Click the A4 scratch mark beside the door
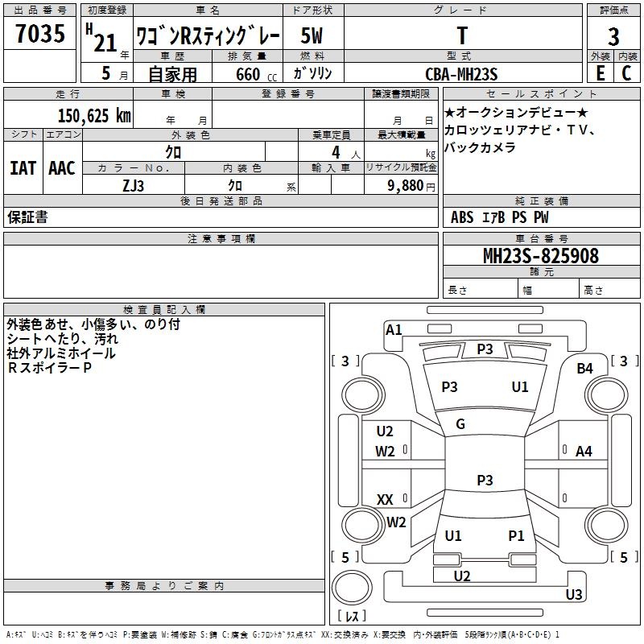This screenshot has height=644, width=644. 584,452
